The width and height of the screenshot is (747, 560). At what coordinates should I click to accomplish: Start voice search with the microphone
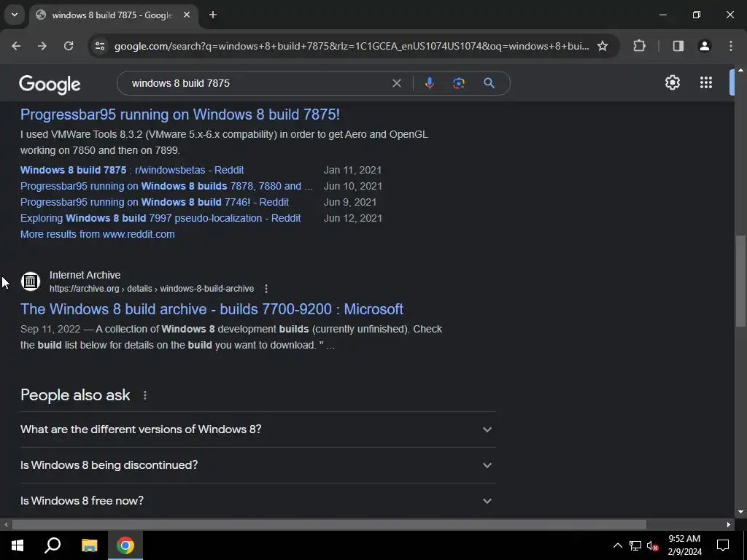pyautogui.click(x=429, y=83)
